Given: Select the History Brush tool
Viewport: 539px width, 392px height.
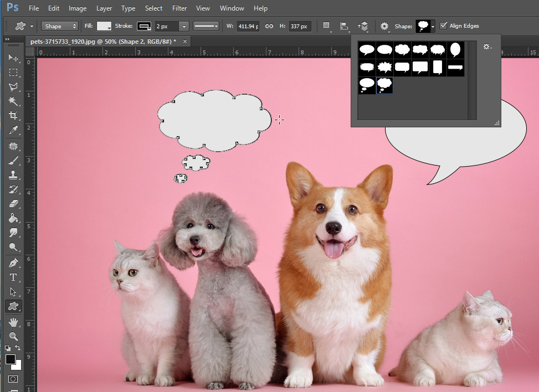Looking at the screenshot, I should coord(13,189).
